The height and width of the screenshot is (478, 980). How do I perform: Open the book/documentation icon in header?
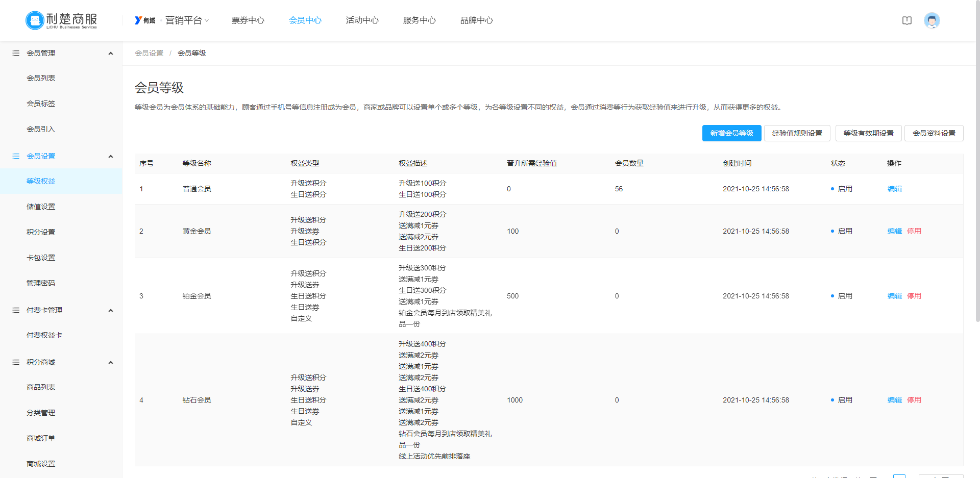[x=907, y=20]
